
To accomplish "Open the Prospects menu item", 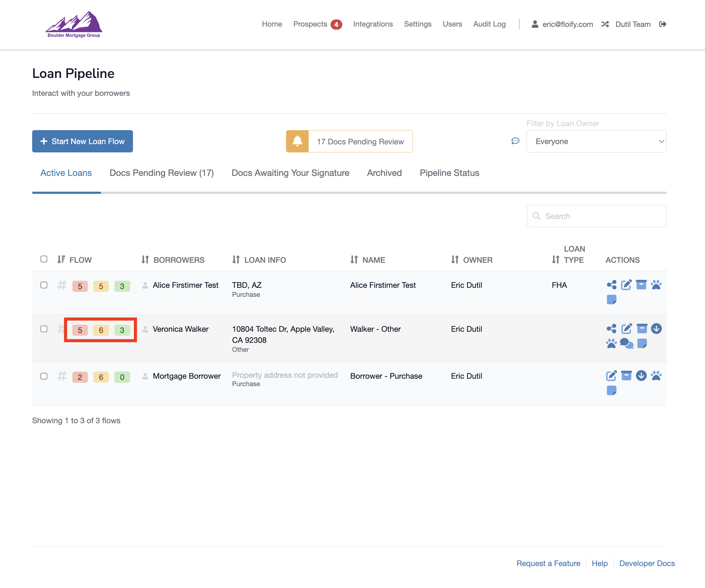I will (x=310, y=24).
